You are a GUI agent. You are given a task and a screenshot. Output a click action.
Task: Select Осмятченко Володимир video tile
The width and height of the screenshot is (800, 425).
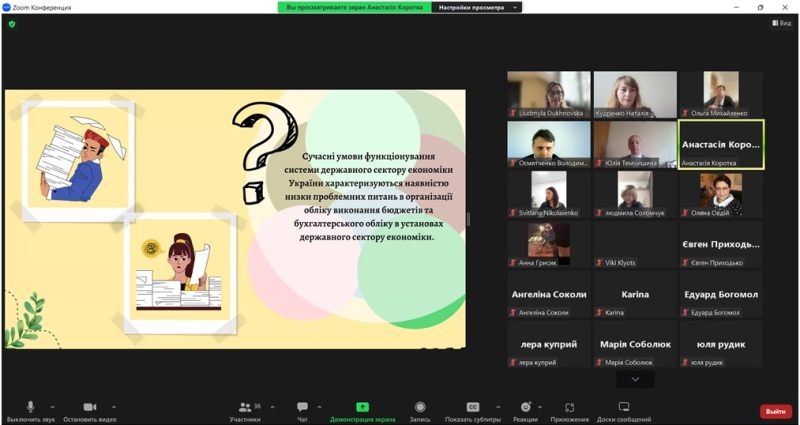pos(549,144)
